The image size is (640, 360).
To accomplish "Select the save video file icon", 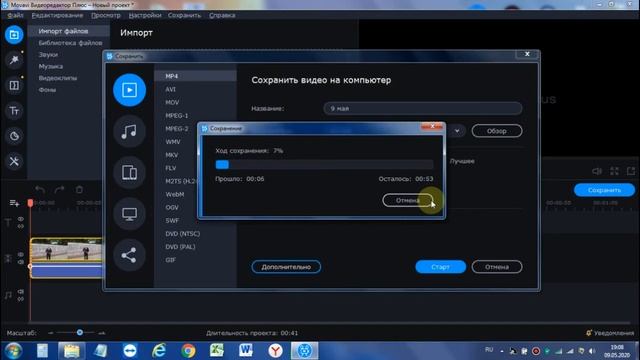I will pos(129,90).
